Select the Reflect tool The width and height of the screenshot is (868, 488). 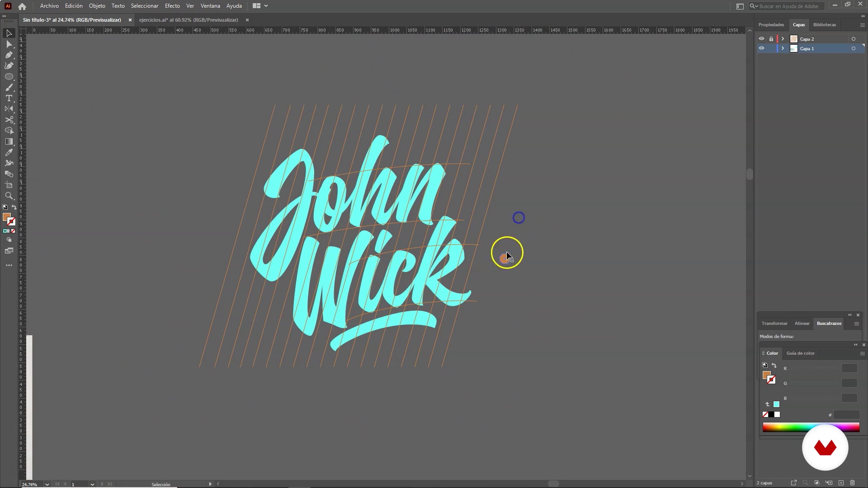coord(9,109)
